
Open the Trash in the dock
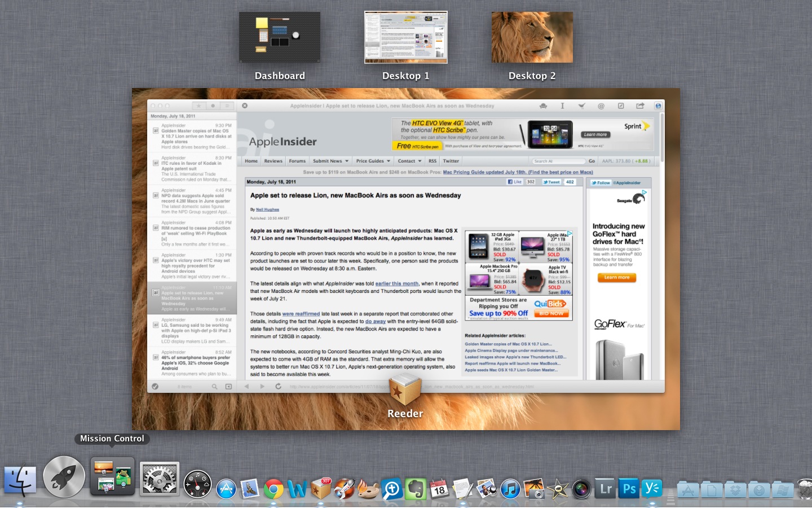click(x=806, y=489)
